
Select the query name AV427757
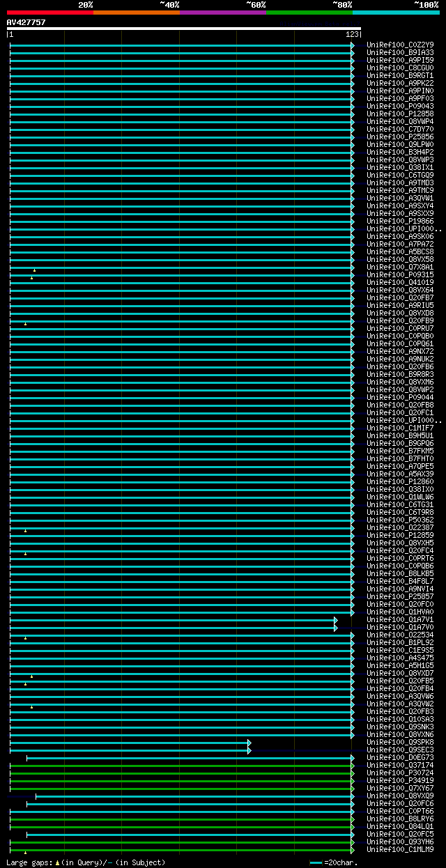(26, 22)
